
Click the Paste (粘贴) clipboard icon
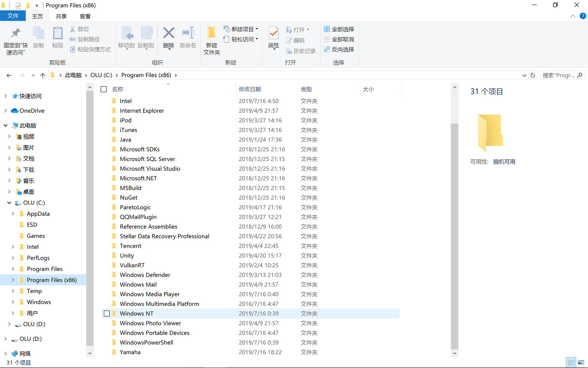point(58,33)
